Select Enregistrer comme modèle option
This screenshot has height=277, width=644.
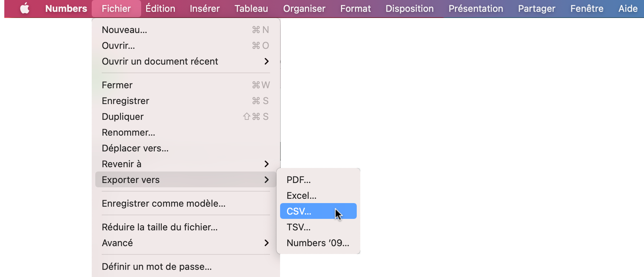tap(164, 203)
